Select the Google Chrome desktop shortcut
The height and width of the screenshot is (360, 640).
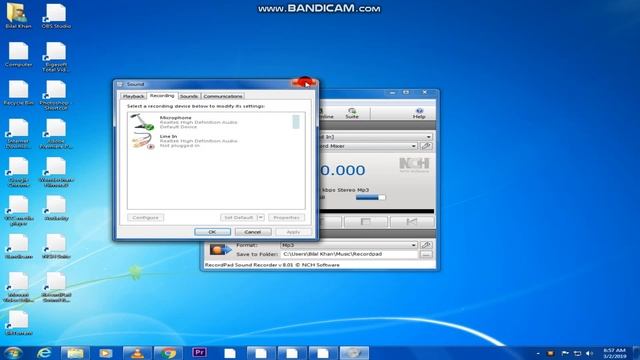(x=18, y=172)
